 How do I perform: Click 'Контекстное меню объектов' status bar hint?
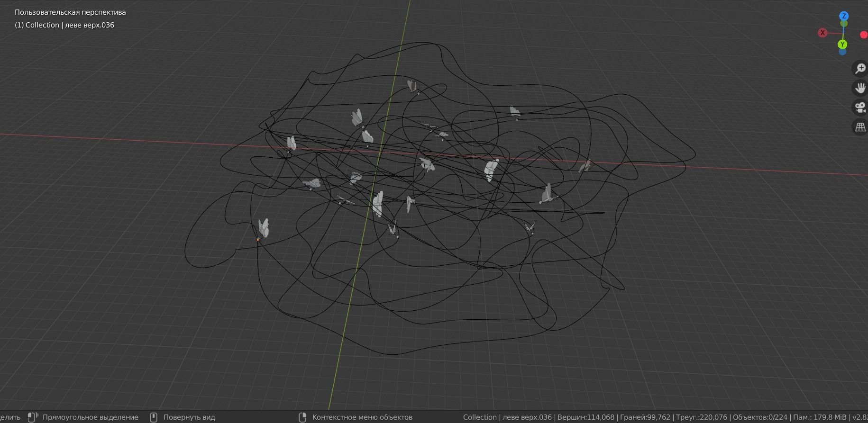(x=362, y=417)
